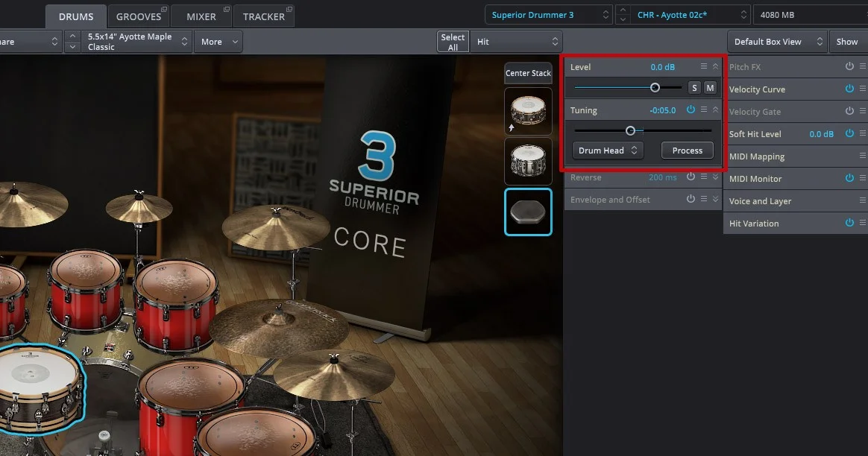Open the More dropdown
The height and width of the screenshot is (456, 868).
[218, 42]
